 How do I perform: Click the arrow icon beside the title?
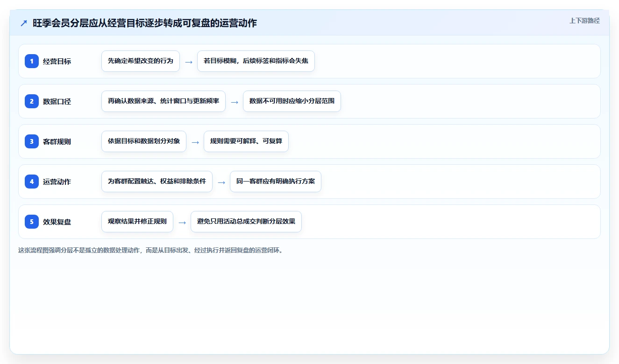click(23, 23)
